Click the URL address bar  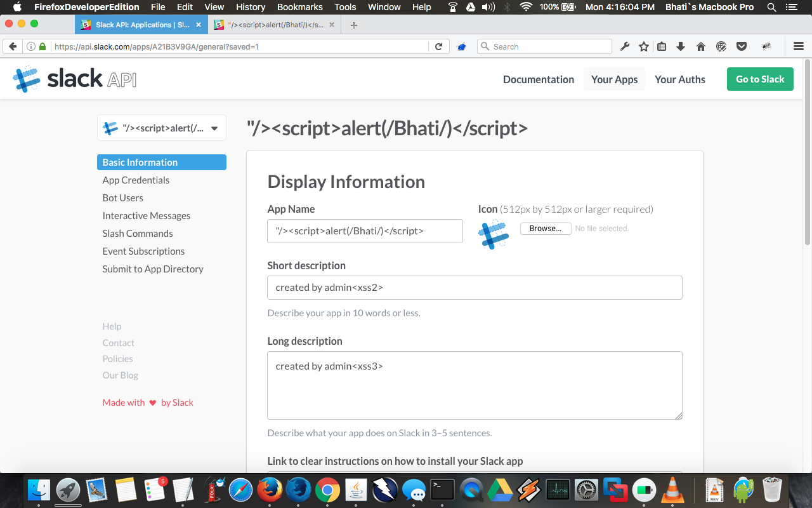point(240,46)
